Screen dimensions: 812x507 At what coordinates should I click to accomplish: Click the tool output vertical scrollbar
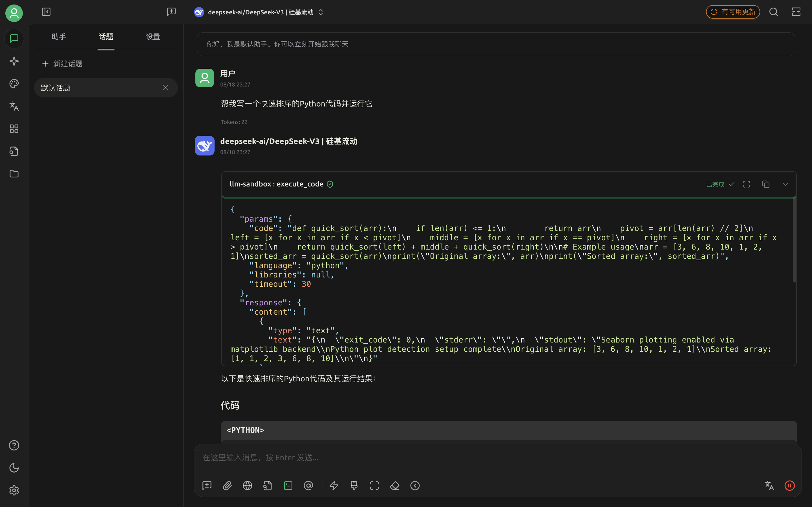794,240
